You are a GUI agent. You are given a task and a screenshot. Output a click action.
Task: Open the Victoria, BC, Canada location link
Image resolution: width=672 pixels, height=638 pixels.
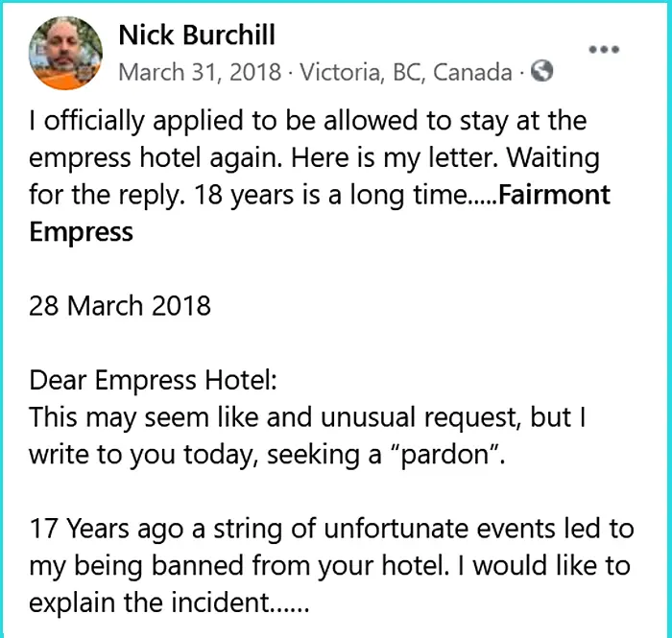[406, 72]
